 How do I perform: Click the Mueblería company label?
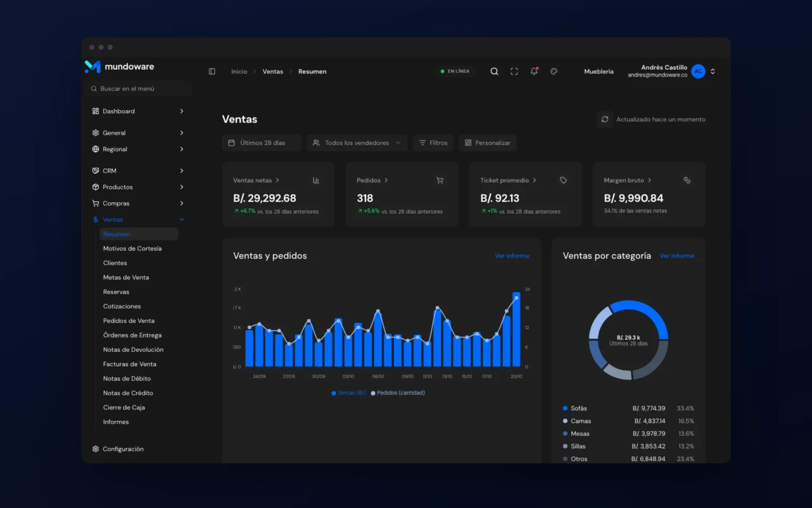coord(599,71)
